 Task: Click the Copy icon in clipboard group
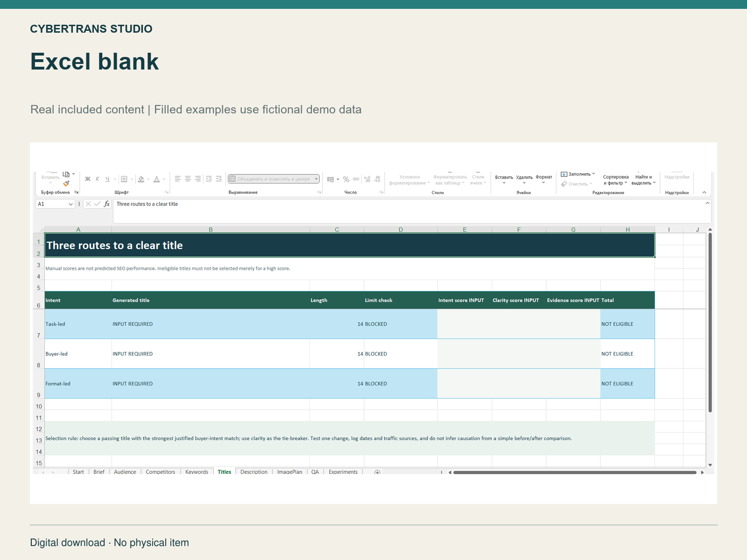pos(66,174)
